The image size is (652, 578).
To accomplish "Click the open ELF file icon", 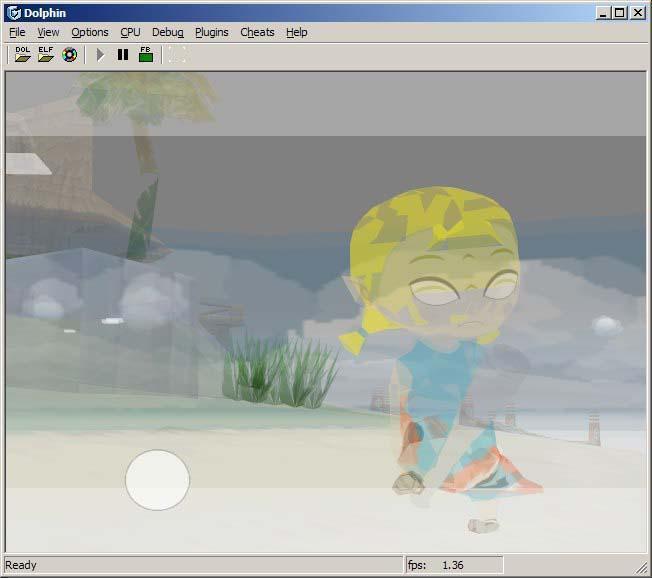I will (x=46, y=55).
